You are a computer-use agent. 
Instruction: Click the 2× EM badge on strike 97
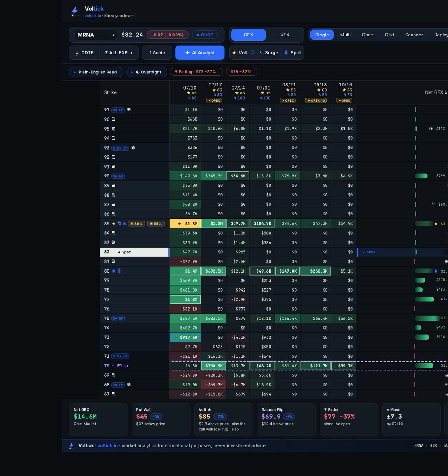[118, 110]
